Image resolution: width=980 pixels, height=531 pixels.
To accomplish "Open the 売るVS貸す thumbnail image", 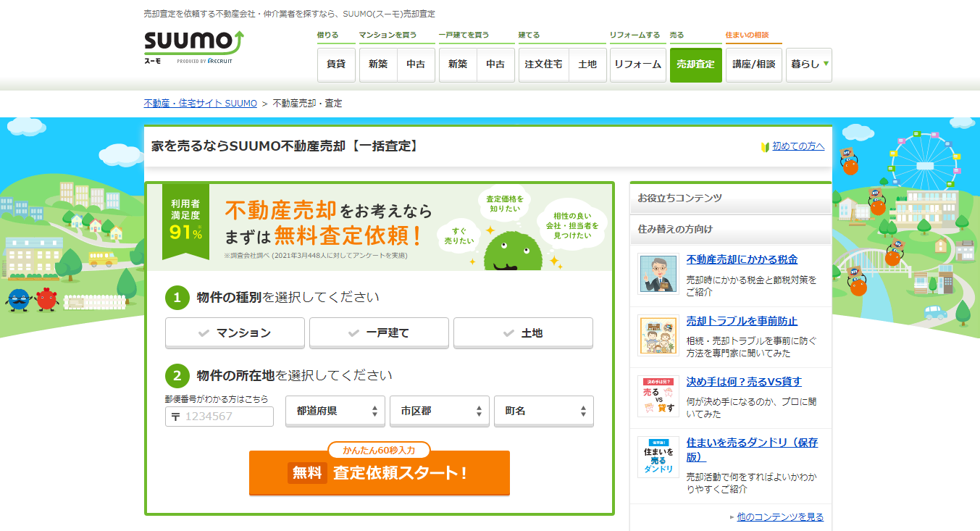I will [x=658, y=396].
